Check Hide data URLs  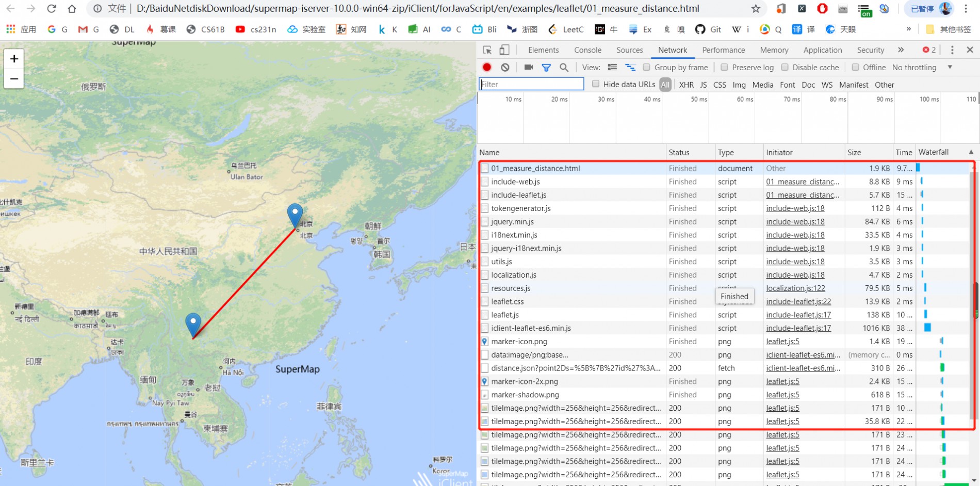tap(596, 84)
